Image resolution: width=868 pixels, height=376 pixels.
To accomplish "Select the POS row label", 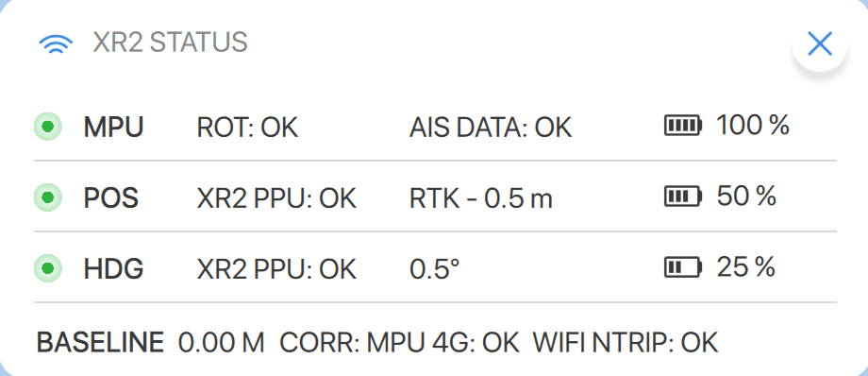I will [x=111, y=198].
